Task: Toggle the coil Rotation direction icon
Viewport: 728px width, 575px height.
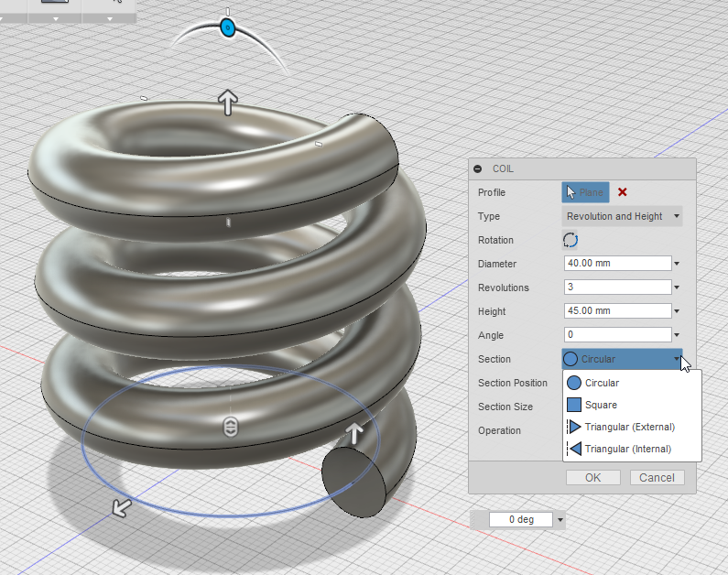Action: pyautogui.click(x=570, y=240)
